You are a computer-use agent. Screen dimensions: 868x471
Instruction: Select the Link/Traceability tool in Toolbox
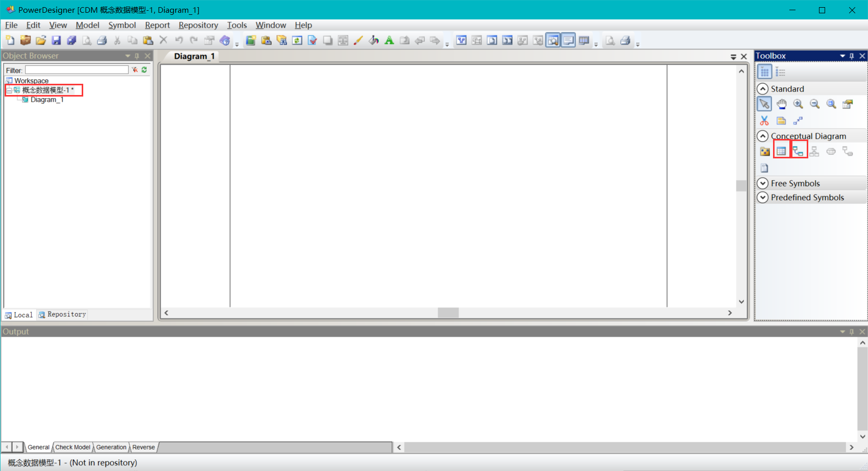[x=798, y=121]
